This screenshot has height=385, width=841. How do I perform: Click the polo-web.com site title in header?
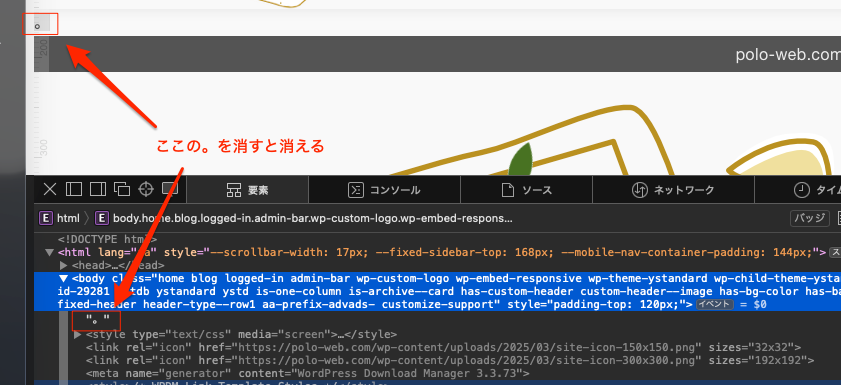788,54
